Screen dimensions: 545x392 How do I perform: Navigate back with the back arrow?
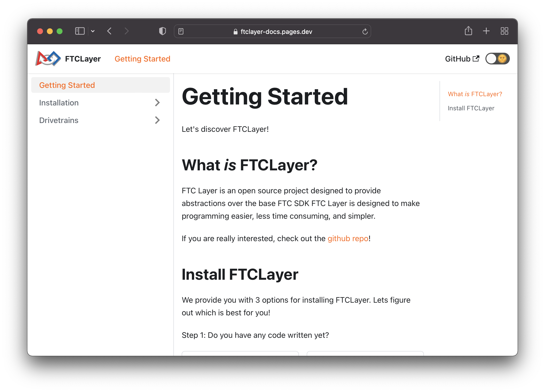pyautogui.click(x=109, y=31)
